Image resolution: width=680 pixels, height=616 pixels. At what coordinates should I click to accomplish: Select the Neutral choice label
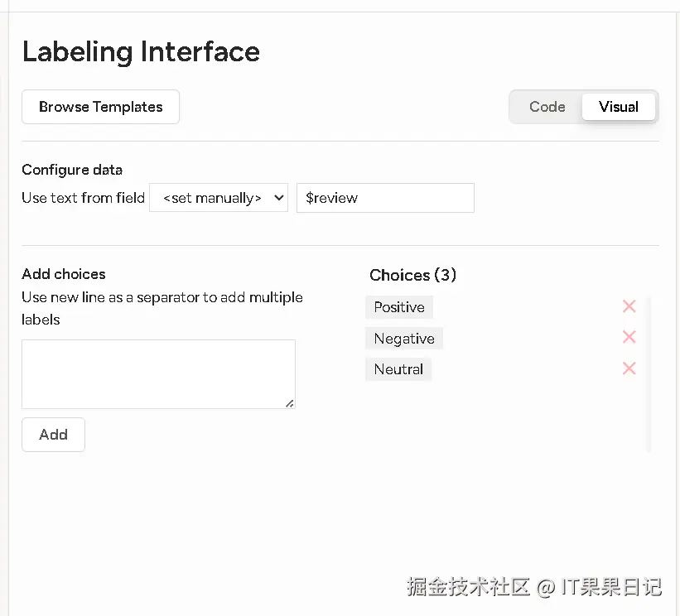point(398,369)
